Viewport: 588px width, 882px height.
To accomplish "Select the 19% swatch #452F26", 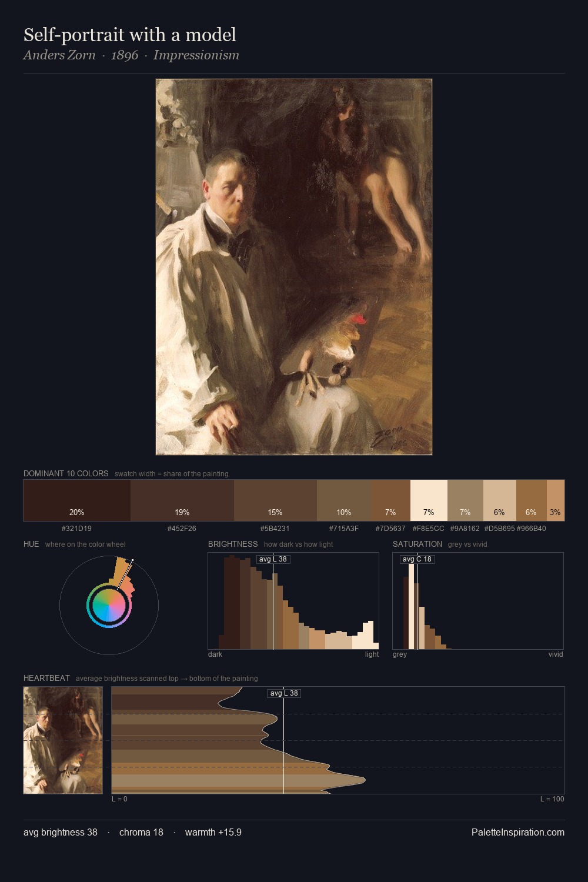I will click(182, 500).
